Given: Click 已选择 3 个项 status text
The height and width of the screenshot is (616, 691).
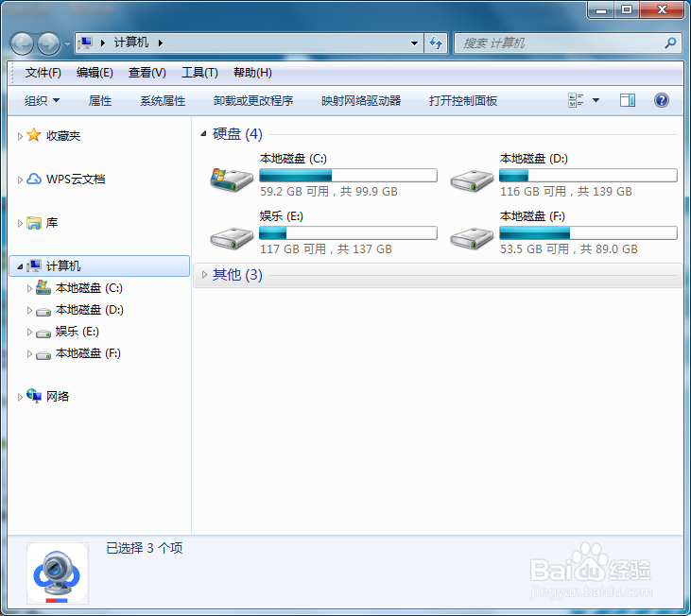Looking at the screenshot, I should 144,548.
